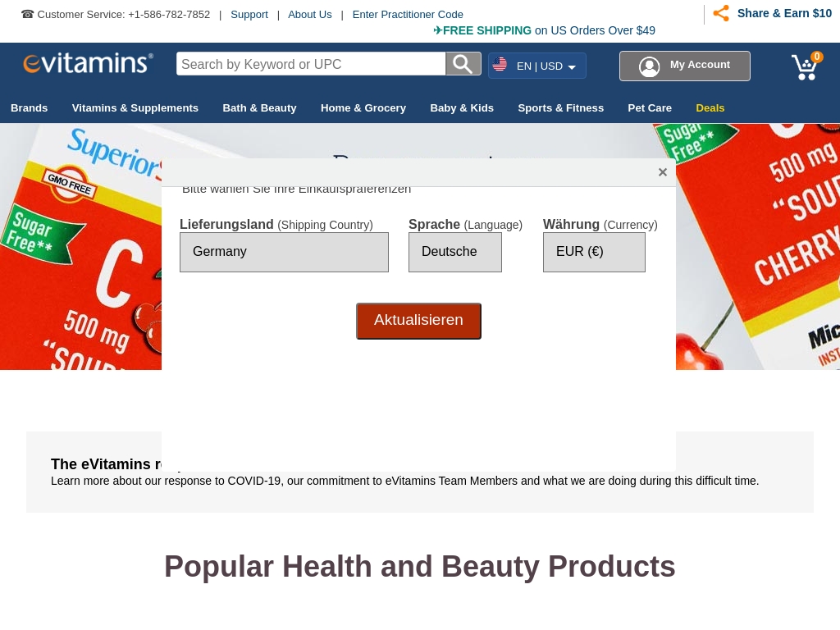Click the search magnifier icon button
Screen dimensions: 840x630
point(463,64)
